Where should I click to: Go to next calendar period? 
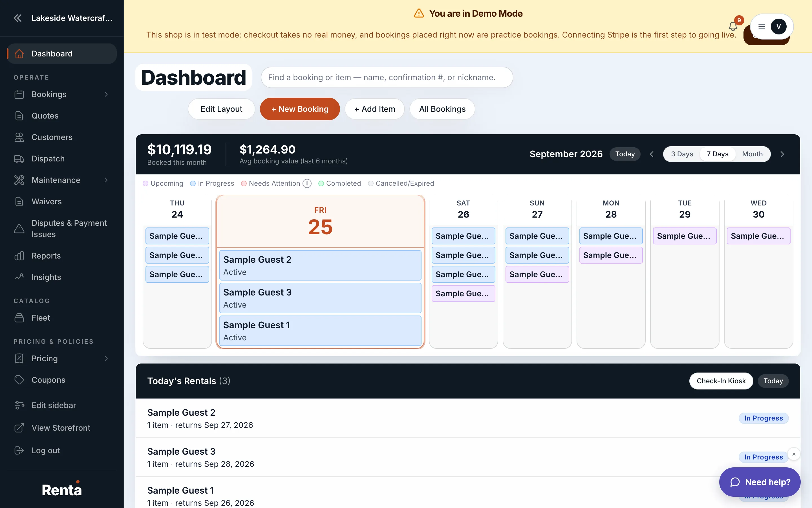click(782, 154)
